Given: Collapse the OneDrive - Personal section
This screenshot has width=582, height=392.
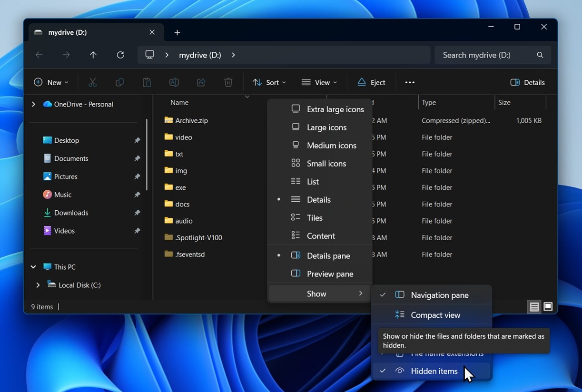Looking at the screenshot, I should [33, 104].
